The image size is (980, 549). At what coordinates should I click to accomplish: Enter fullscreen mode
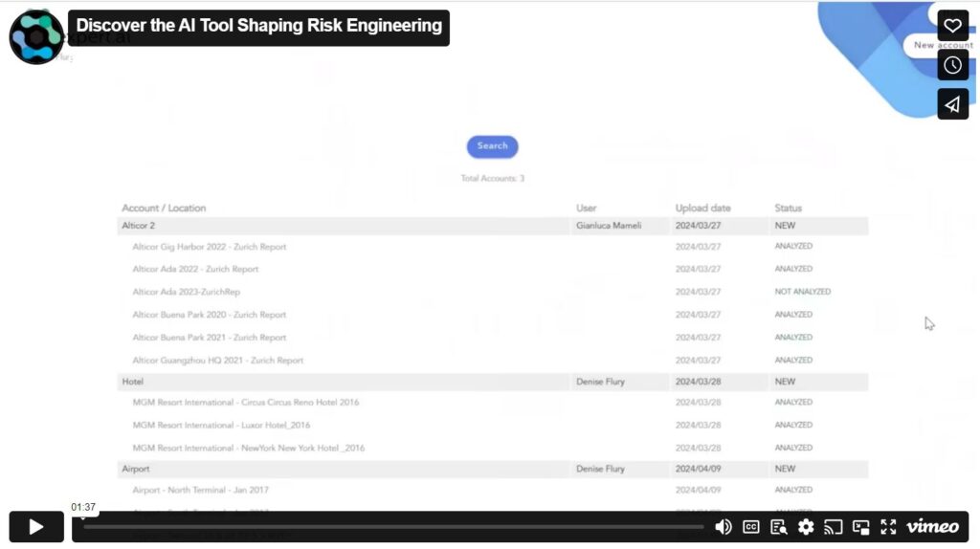888,527
